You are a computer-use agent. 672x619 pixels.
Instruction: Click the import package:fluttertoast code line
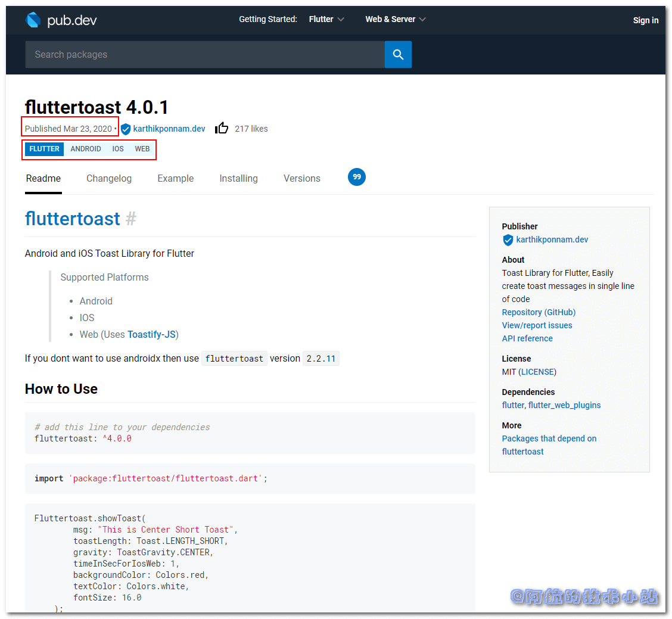pyautogui.click(x=151, y=478)
